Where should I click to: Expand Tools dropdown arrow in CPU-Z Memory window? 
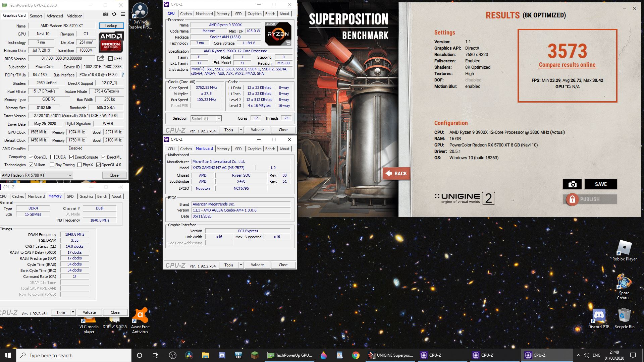tap(72, 312)
